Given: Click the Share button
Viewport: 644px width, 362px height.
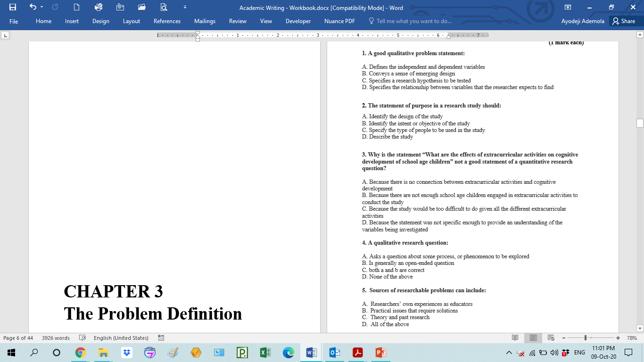Looking at the screenshot, I should point(624,21).
